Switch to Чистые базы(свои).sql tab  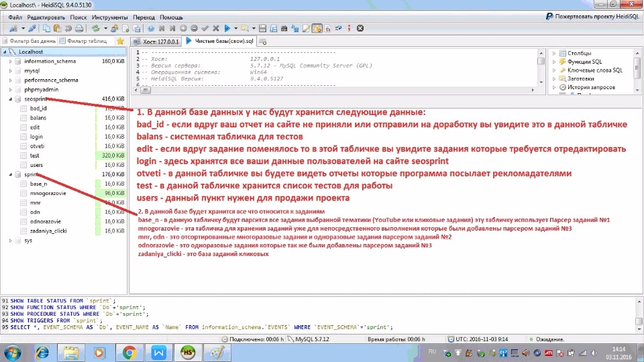(220, 41)
